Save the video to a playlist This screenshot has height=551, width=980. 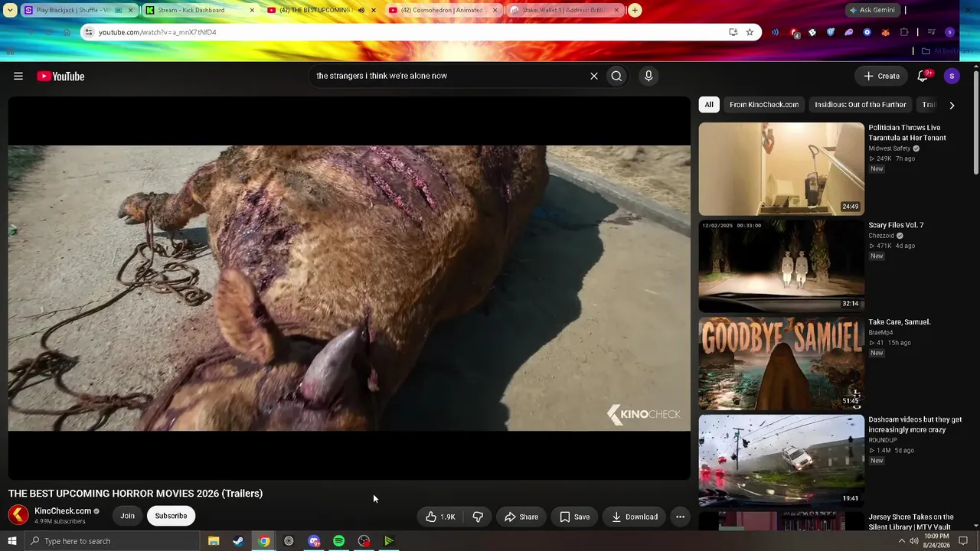574,517
